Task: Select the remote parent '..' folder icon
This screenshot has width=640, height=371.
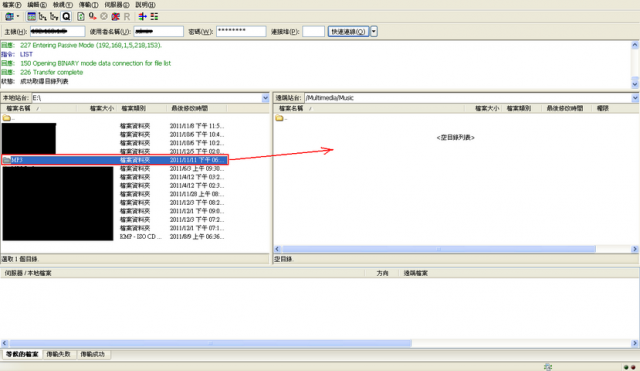Action: (x=279, y=118)
